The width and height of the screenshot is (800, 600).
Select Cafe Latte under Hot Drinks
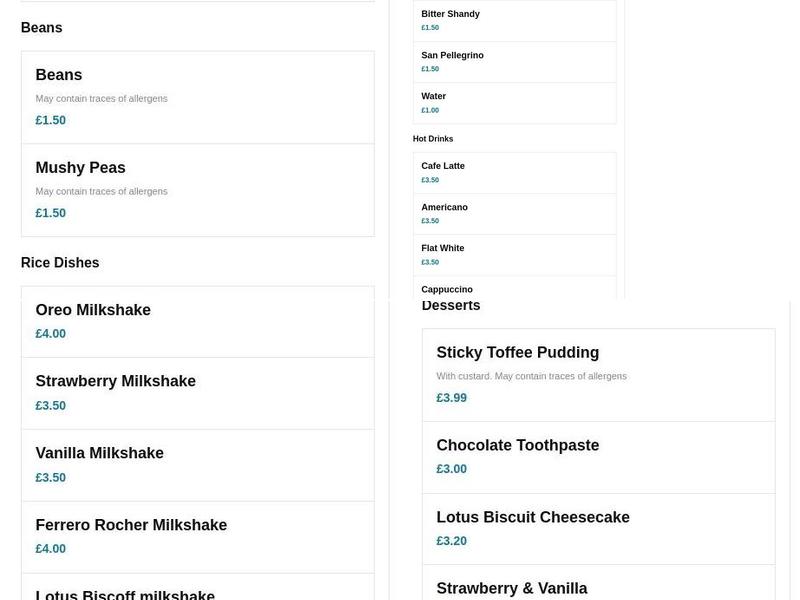click(514, 173)
